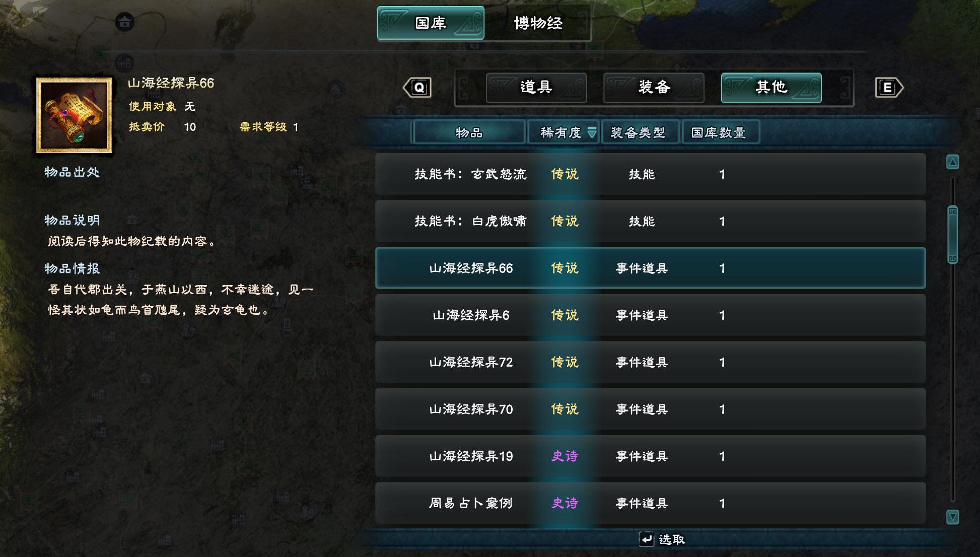Click the scroll down arrow of item list
Image resolution: width=980 pixels, height=557 pixels.
tap(952, 517)
